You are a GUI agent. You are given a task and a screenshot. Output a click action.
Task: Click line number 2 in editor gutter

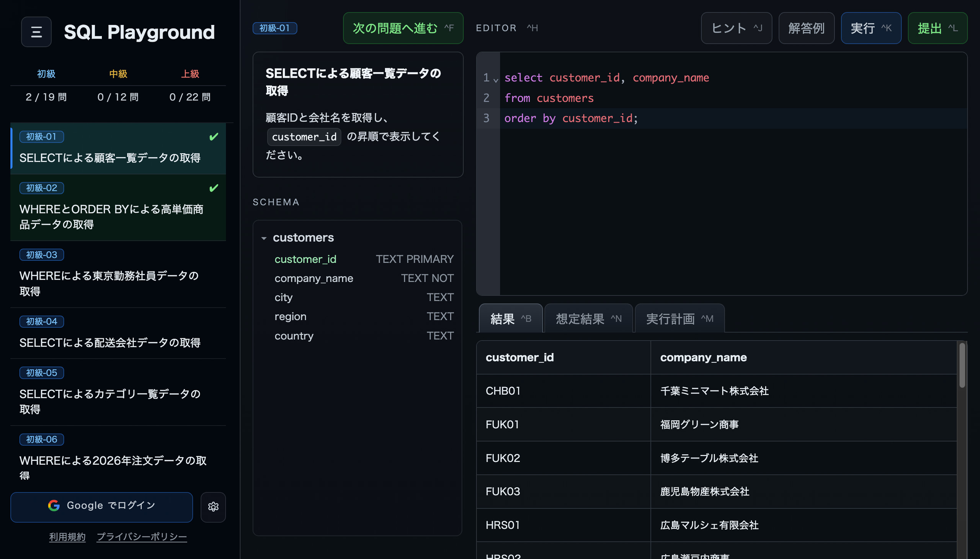pyautogui.click(x=486, y=98)
